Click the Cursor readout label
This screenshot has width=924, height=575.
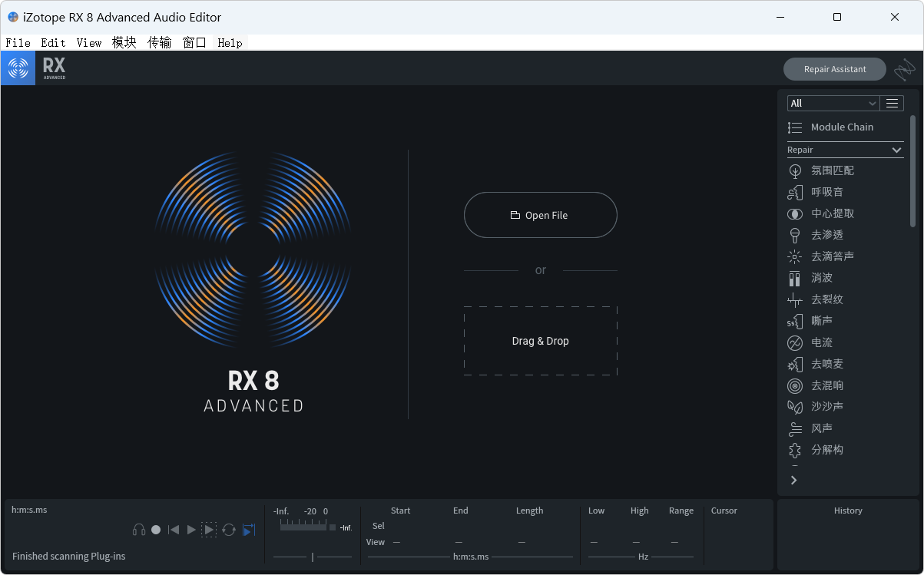[724, 511]
